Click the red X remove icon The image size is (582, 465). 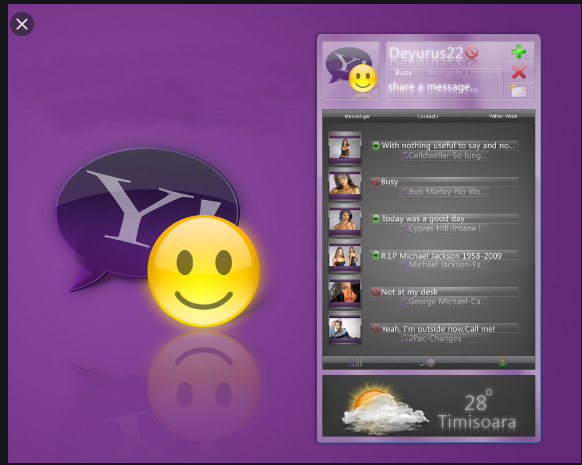pos(519,72)
